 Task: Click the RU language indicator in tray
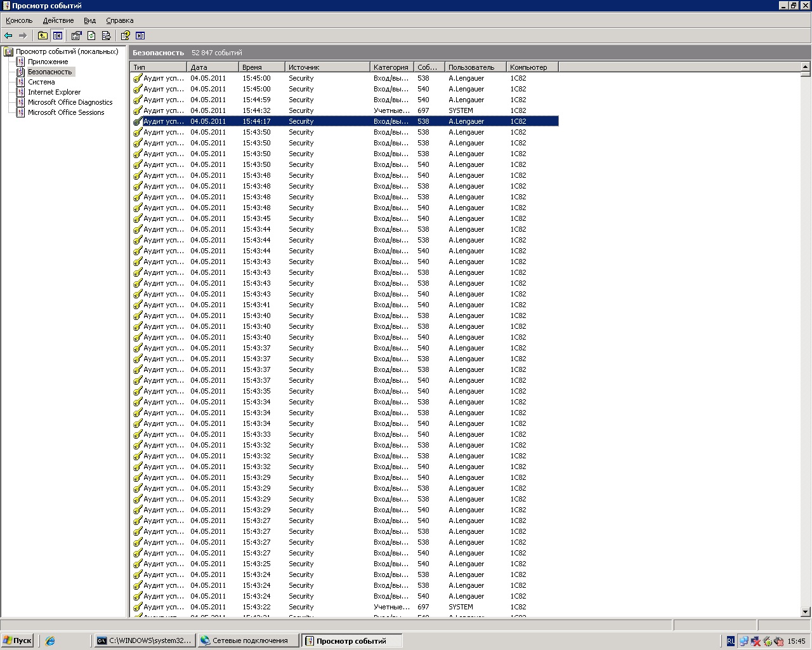(x=731, y=641)
